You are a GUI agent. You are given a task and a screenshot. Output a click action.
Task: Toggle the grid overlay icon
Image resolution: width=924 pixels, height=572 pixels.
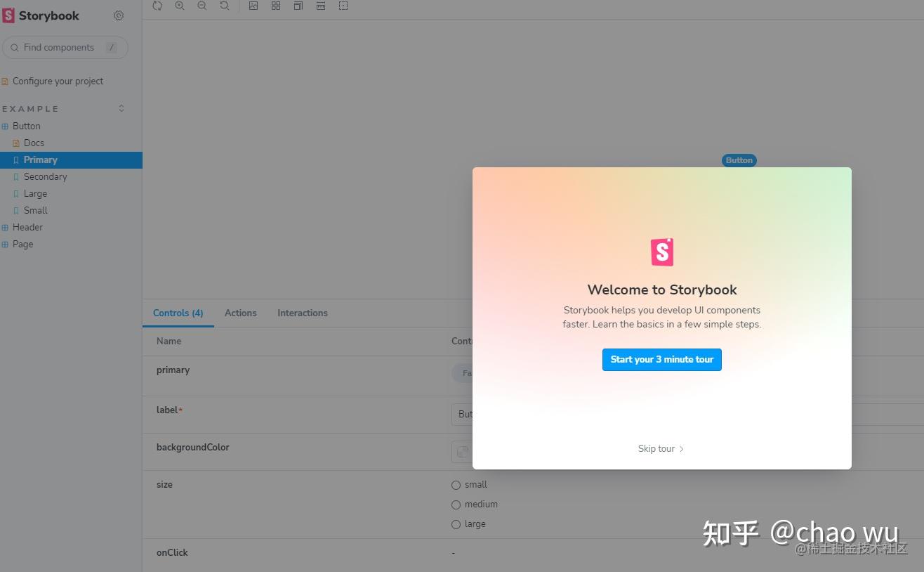(x=275, y=6)
